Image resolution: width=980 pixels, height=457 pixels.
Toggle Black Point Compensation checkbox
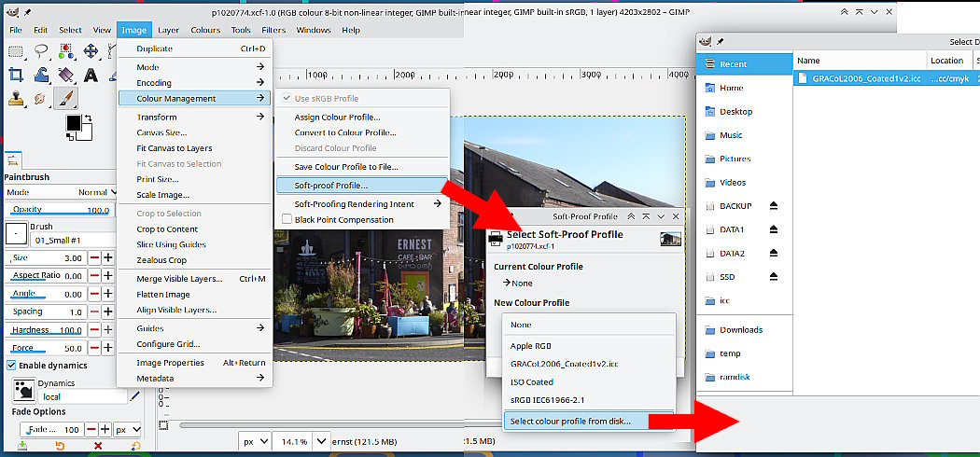(287, 220)
